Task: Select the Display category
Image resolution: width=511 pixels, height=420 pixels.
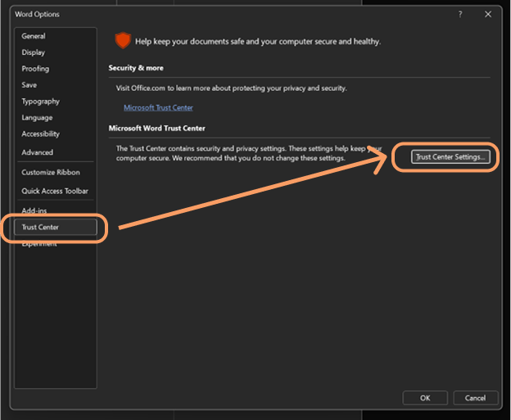Action: 34,52
